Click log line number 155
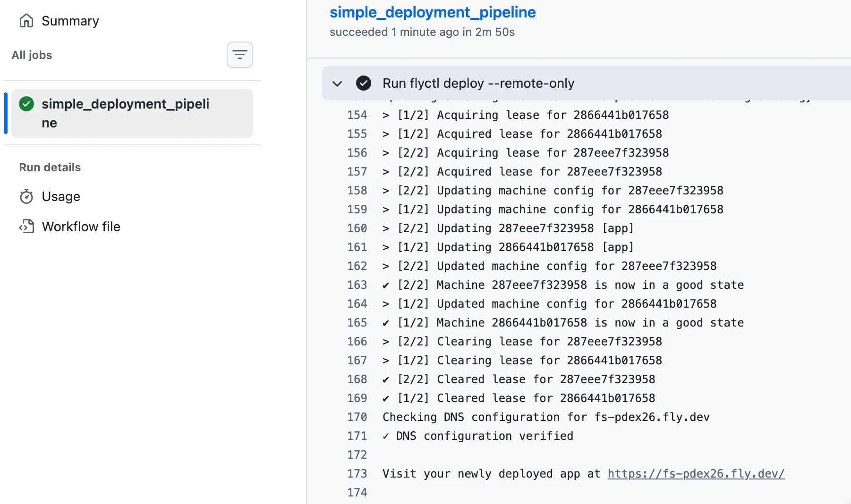Screen dimensions: 851x504 pos(357,134)
